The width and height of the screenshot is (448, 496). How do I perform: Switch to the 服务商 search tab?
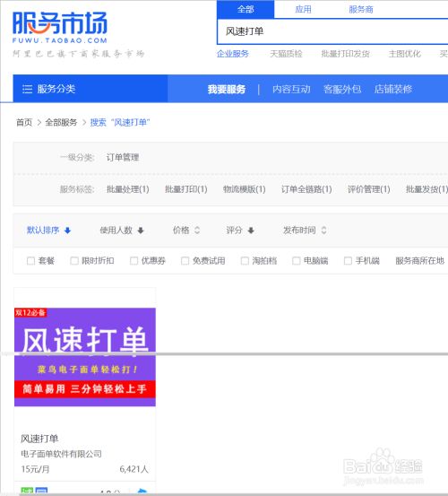click(x=361, y=9)
